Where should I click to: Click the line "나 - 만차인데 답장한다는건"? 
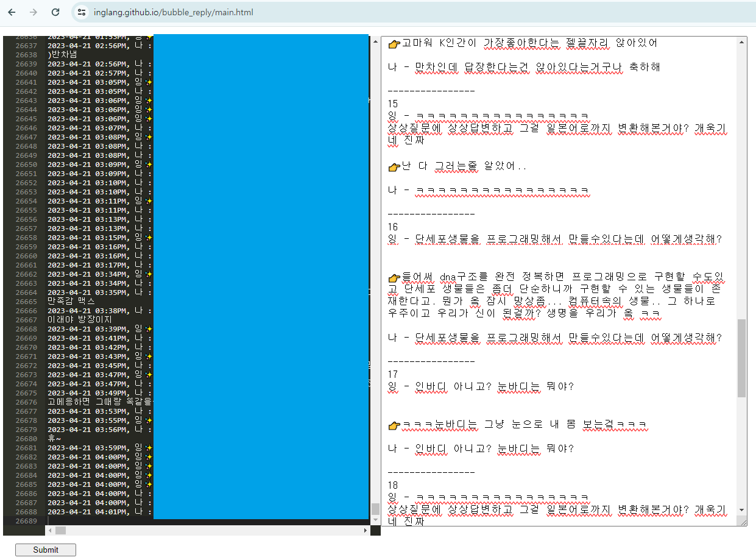[x=524, y=67]
